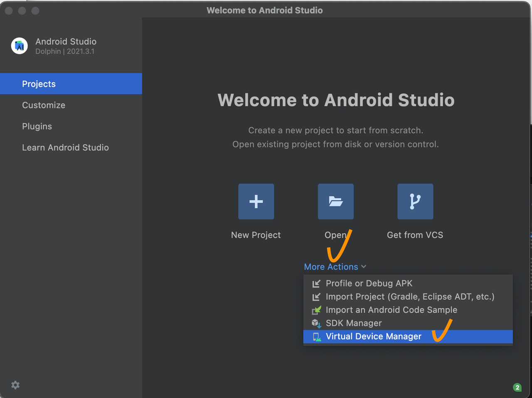Click the Virtual Device Manager phone icon
Screen dimensions: 532x398
pos(317,337)
